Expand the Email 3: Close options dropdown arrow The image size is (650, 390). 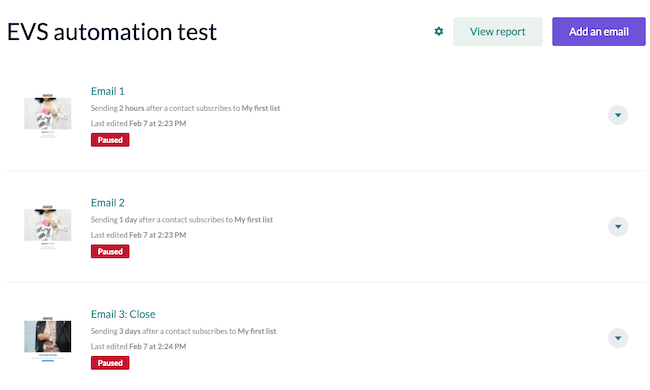618,338
